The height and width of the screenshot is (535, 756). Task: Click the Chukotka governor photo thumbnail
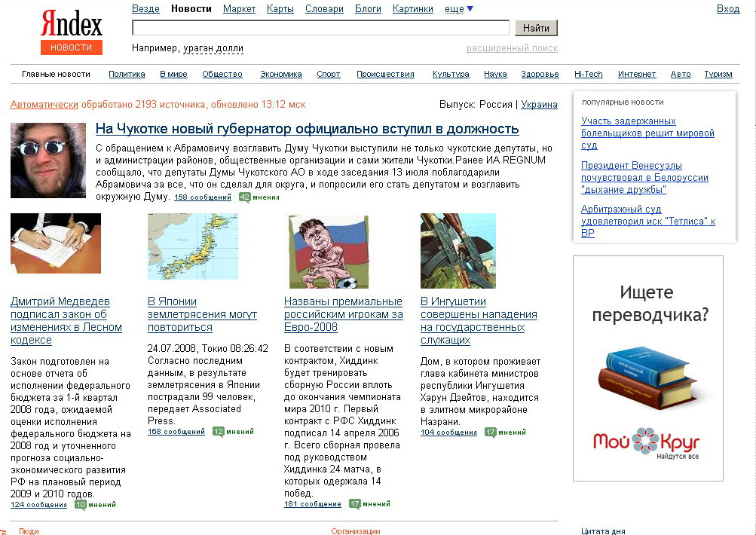click(48, 160)
